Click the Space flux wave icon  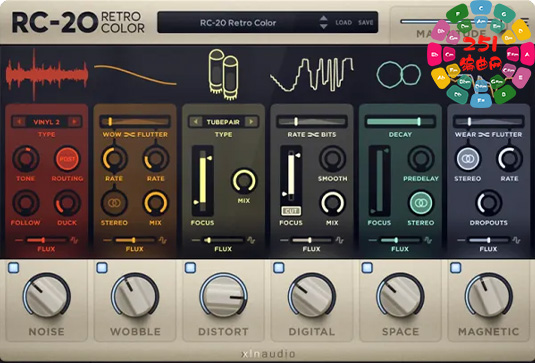(x=428, y=240)
